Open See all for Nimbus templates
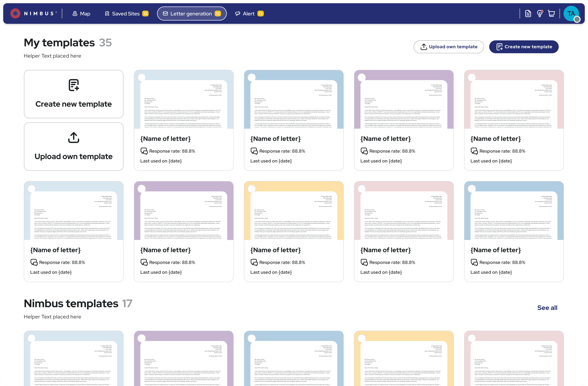The height and width of the screenshot is (386, 588). click(x=547, y=308)
